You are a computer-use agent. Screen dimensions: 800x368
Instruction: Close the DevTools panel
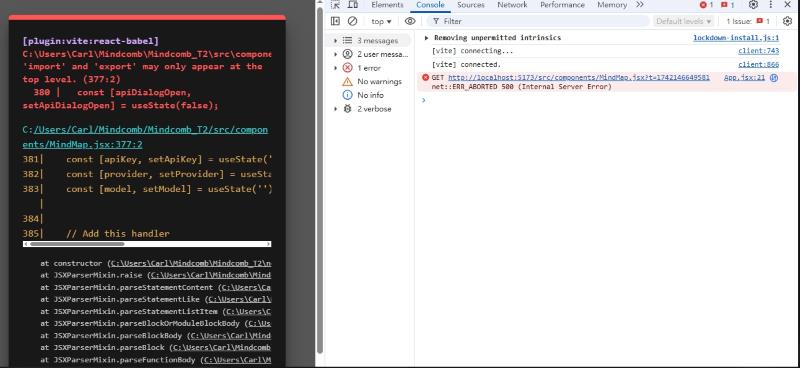pos(787,5)
